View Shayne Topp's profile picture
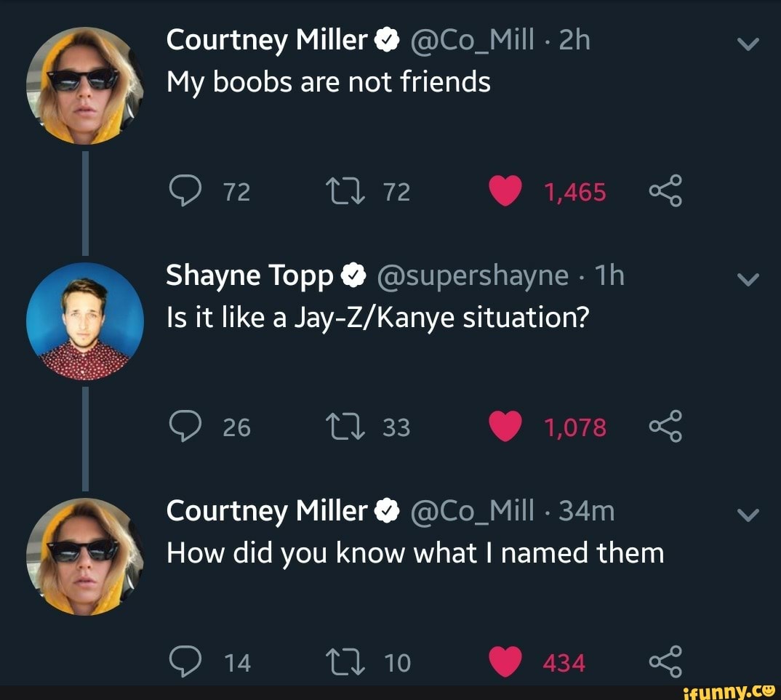Screen dimensions: 781x700 tap(85, 321)
